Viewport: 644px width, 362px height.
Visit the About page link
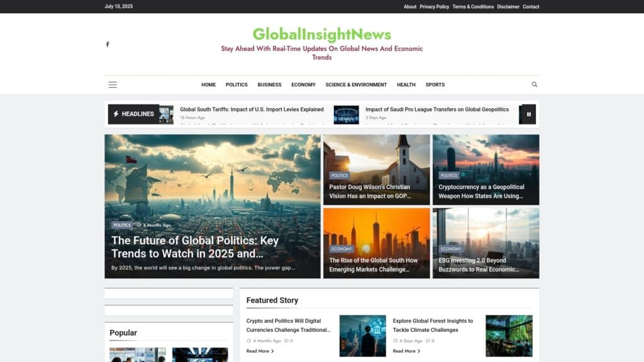[410, 6]
